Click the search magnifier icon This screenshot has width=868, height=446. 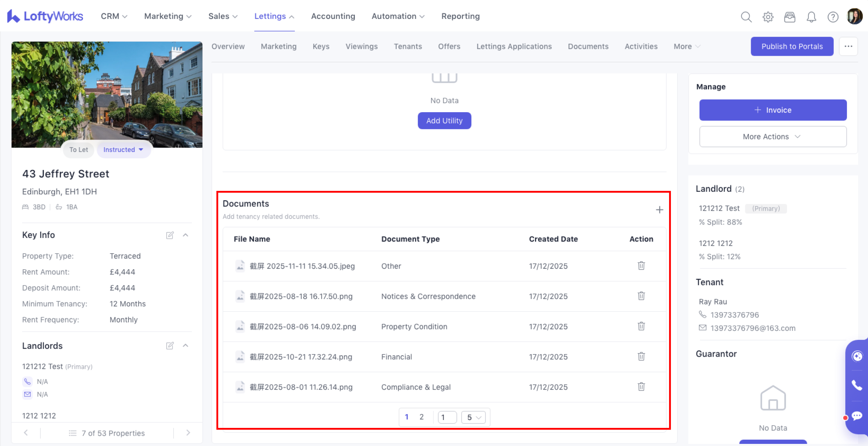746,17
